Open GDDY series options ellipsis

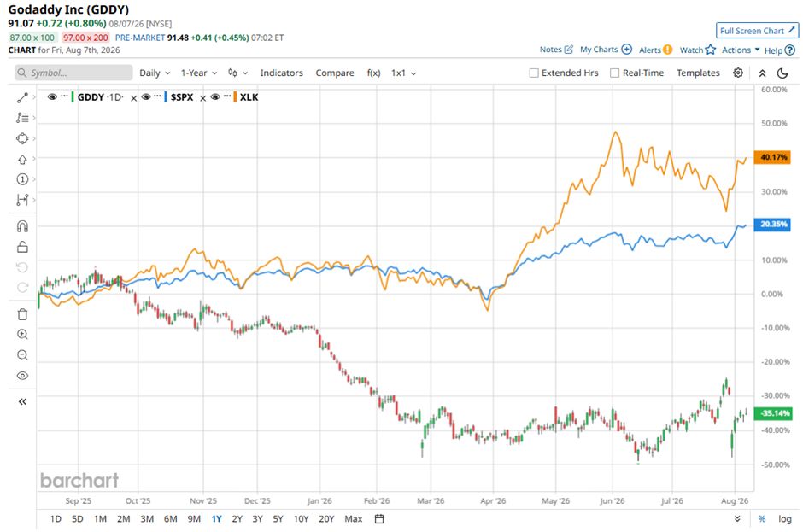[x=64, y=96]
